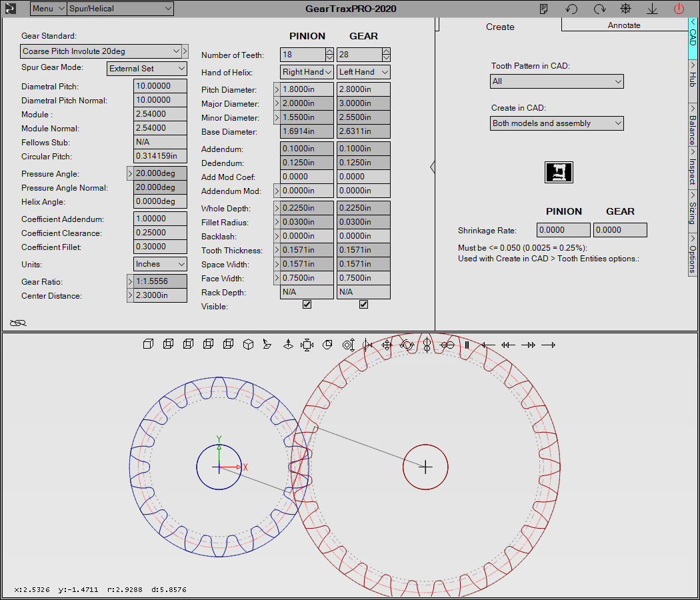
Task: Open Tooth Pattern in CAD dropdown
Action: pyautogui.click(x=557, y=81)
